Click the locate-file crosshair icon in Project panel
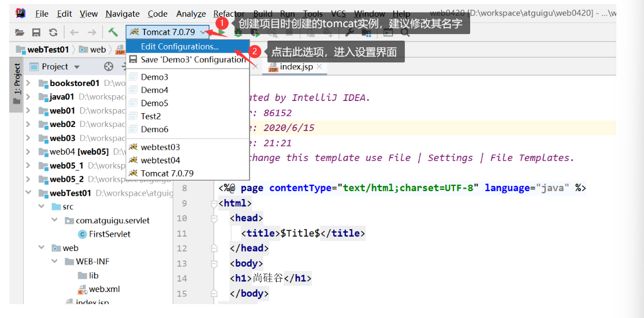Image resolution: width=644 pixels, height=318 pixels. (109, 66)
